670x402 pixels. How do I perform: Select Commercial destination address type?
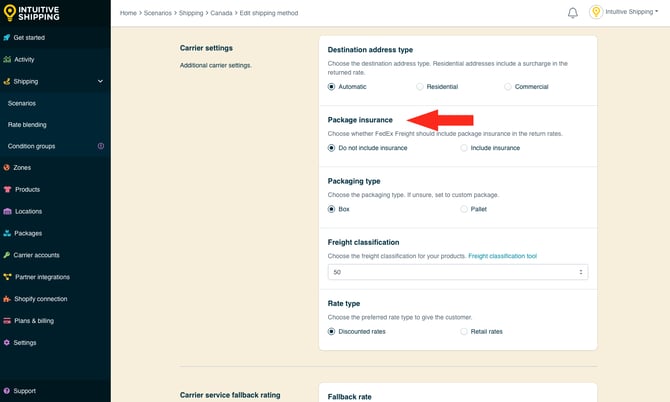[508, 87]
